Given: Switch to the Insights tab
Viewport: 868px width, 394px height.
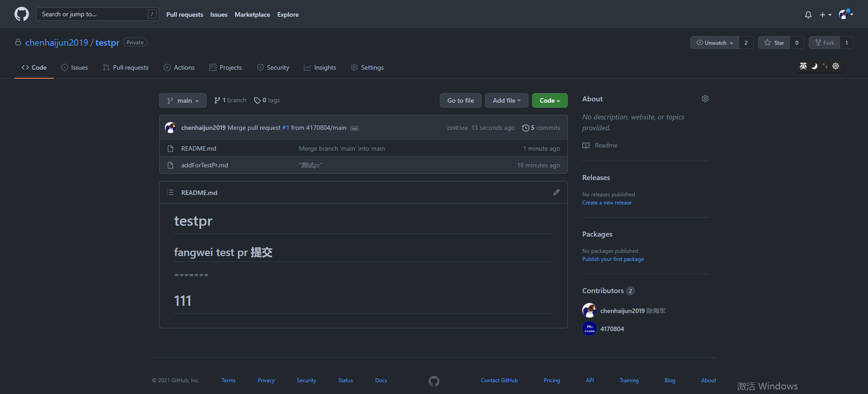Looking at the screenshot, I should coord(320,67).
